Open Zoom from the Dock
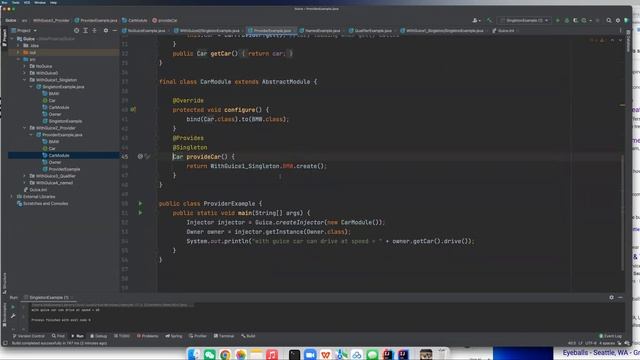 point(310,354)
